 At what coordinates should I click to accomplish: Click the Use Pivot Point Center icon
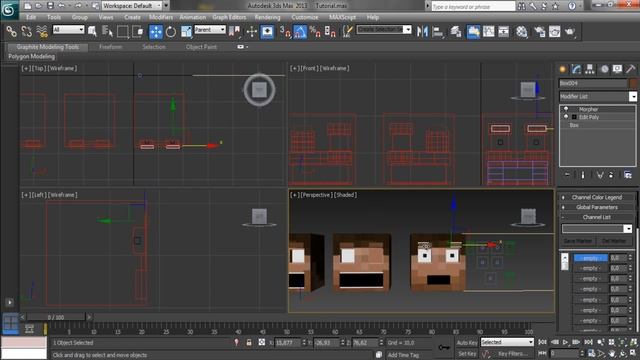(x=234, y=31)
